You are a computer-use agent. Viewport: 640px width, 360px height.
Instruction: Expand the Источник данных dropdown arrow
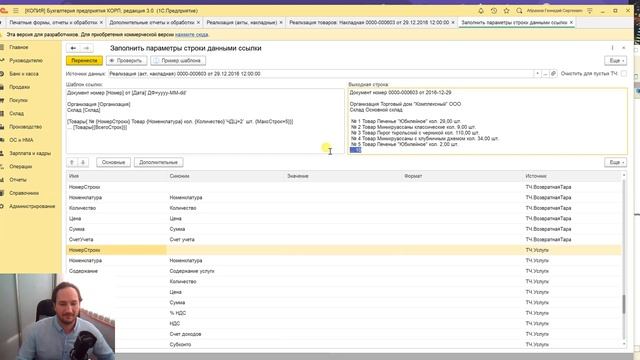[x=538, y=74]
